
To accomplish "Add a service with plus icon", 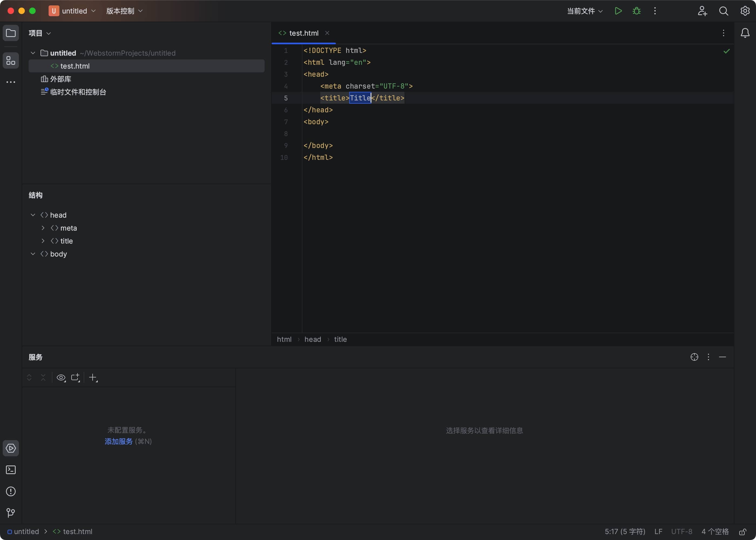I will click(x=93, y=377).
